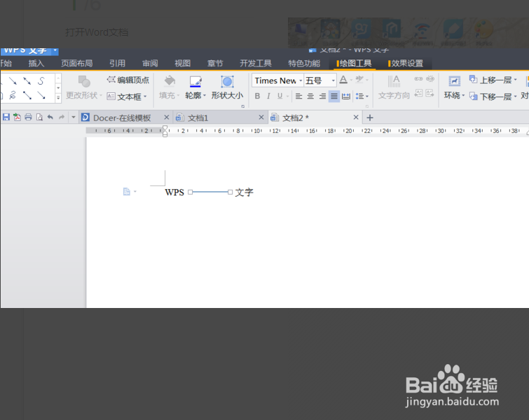
Task: Select the double-arrow line shape
Action: pyautogui.click(x=27, y=81)
